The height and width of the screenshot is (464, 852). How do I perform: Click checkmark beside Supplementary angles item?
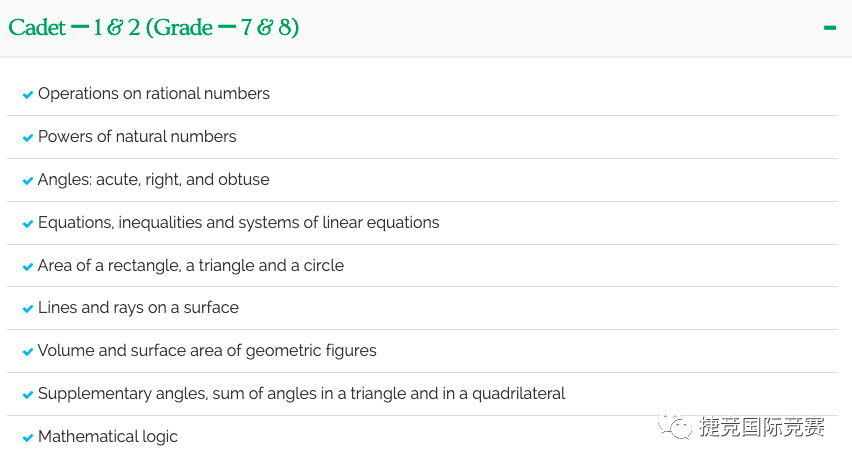[28, 395]
